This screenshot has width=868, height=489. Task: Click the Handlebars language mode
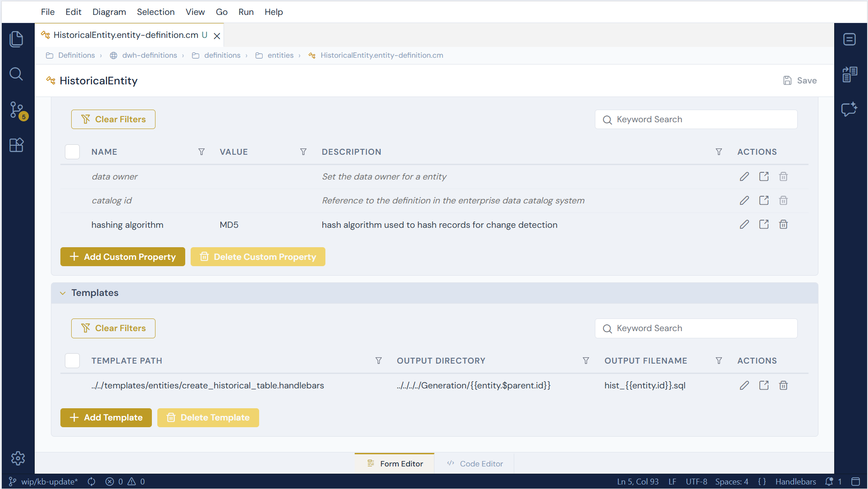point(795,481)
